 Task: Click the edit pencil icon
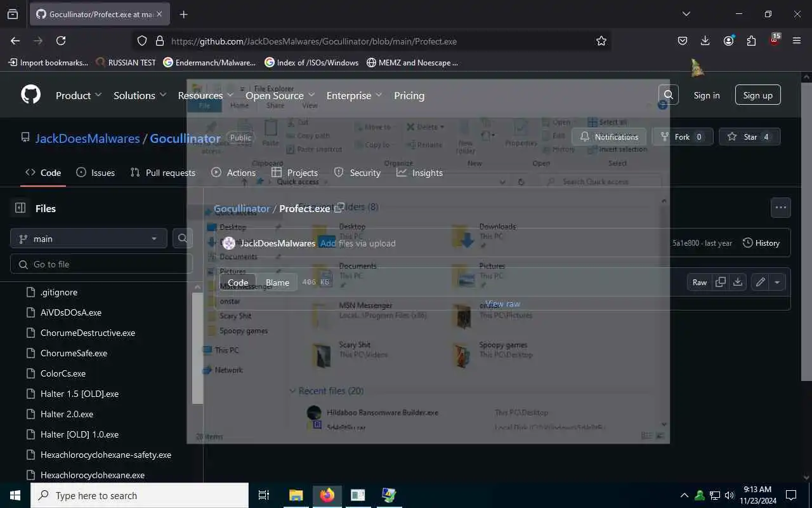coord(760,283)
